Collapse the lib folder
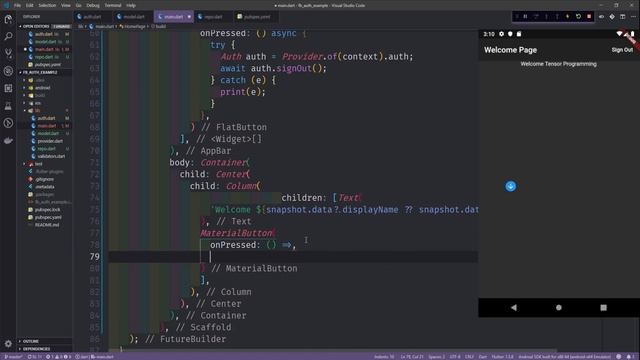The width and height of the screenshot is (640, 360). tap(37, 111)
